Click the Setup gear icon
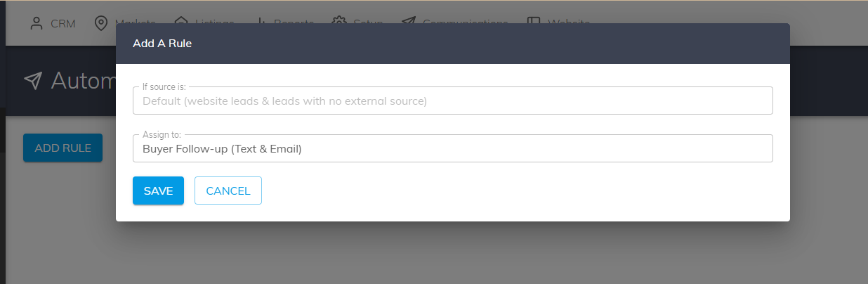This screenshot has width=868, height=284. pos(339,21)
